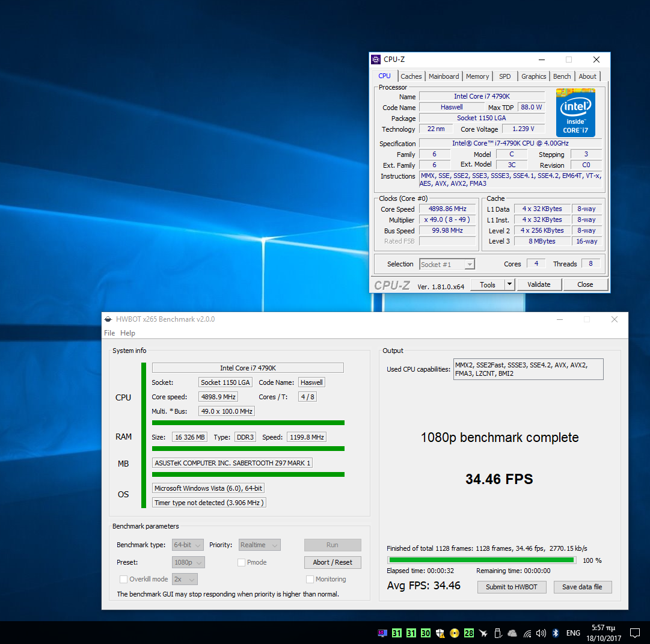Switch to the Graphics tab
This screenshot has height=644, width=650.
pyautogui.click(x=534, y=76)
